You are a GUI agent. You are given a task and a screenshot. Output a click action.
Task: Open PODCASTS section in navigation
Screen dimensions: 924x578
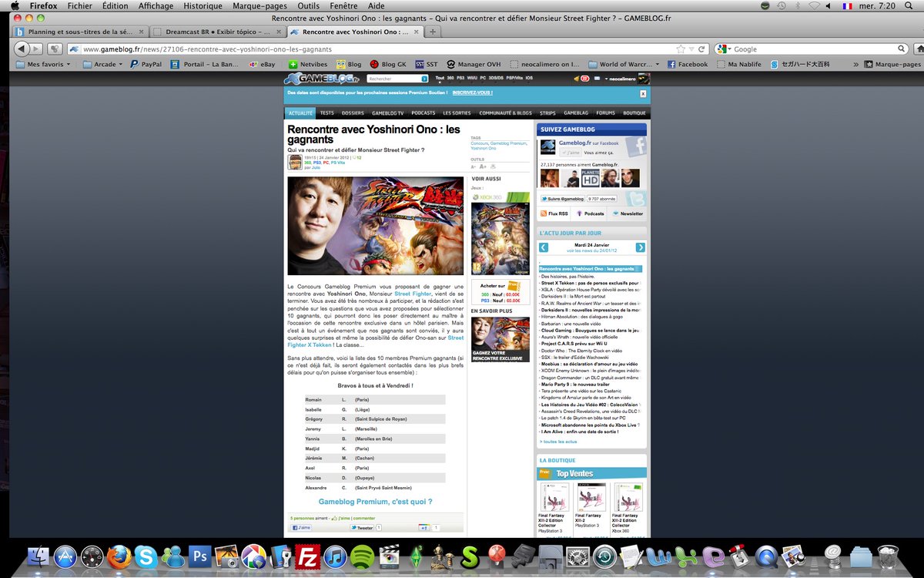click(423, 113)
